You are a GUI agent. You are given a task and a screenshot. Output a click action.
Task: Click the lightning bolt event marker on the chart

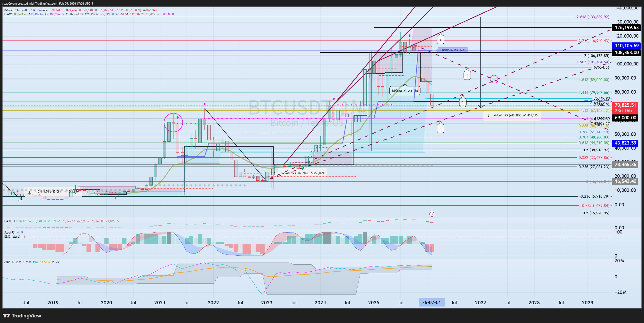tap(432, 214)
